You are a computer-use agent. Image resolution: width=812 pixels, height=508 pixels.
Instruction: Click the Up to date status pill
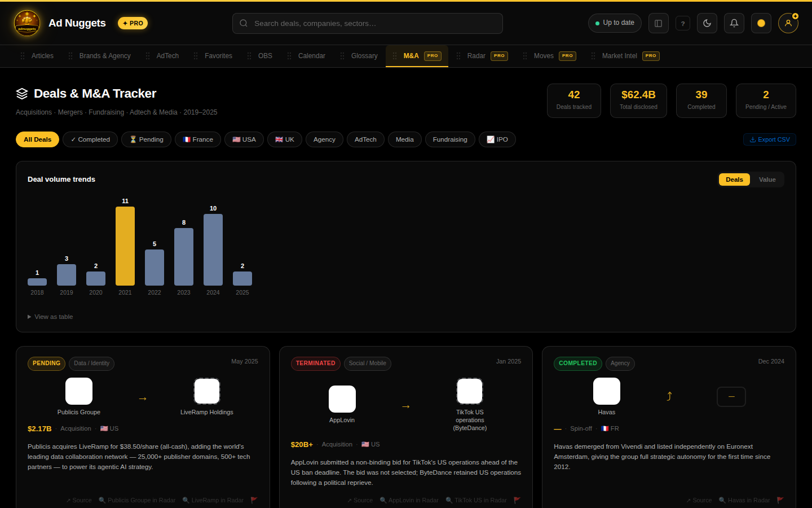(615, 23)
